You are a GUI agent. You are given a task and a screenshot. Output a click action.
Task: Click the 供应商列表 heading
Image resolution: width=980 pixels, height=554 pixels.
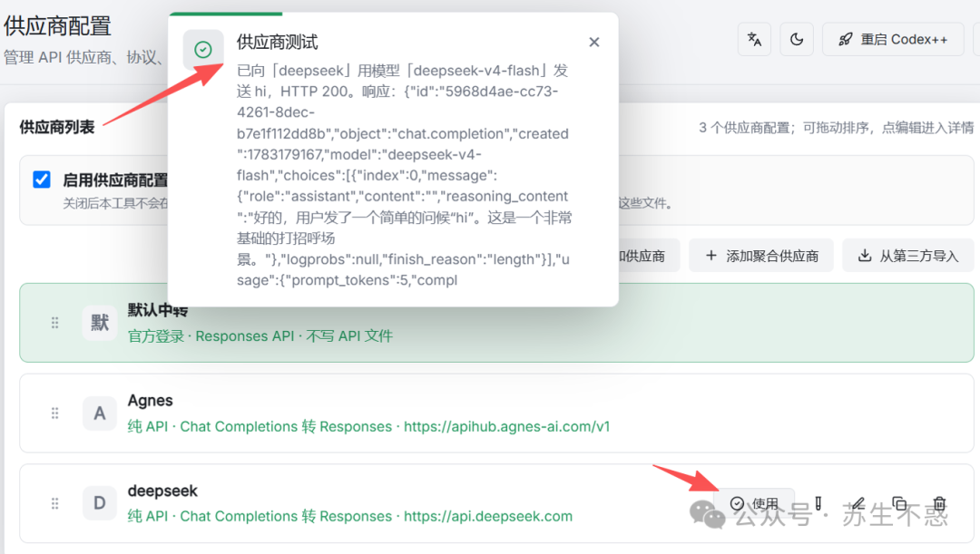click(x=57, y=128)
